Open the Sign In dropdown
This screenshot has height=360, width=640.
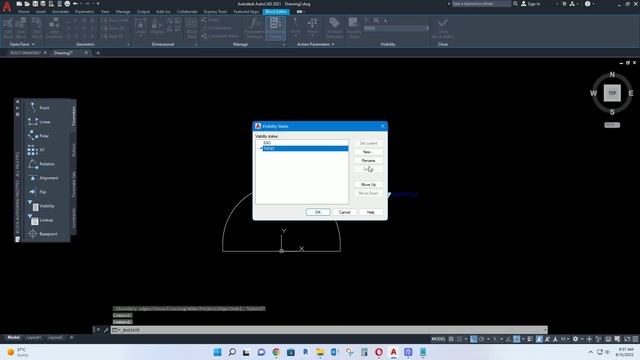(x=556, y=4)
